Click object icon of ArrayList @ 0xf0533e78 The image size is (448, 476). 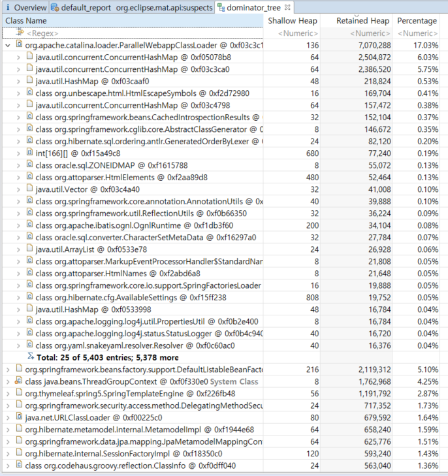[x=29, y=249]
